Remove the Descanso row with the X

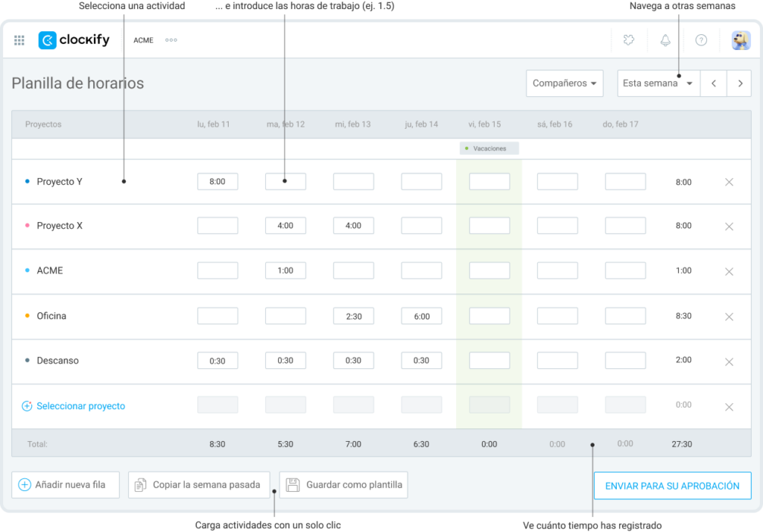click(x=729, y=361)
